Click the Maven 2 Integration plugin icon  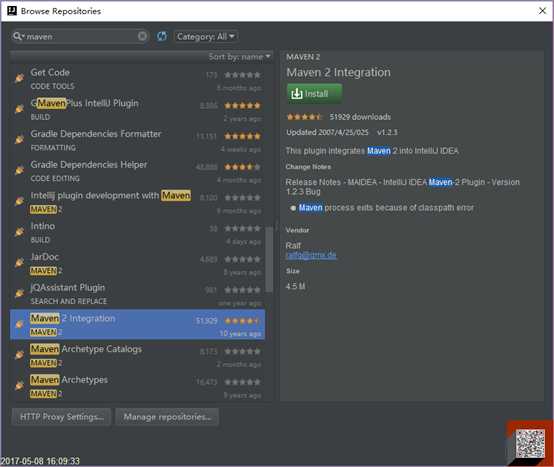[x=19, y=324]
